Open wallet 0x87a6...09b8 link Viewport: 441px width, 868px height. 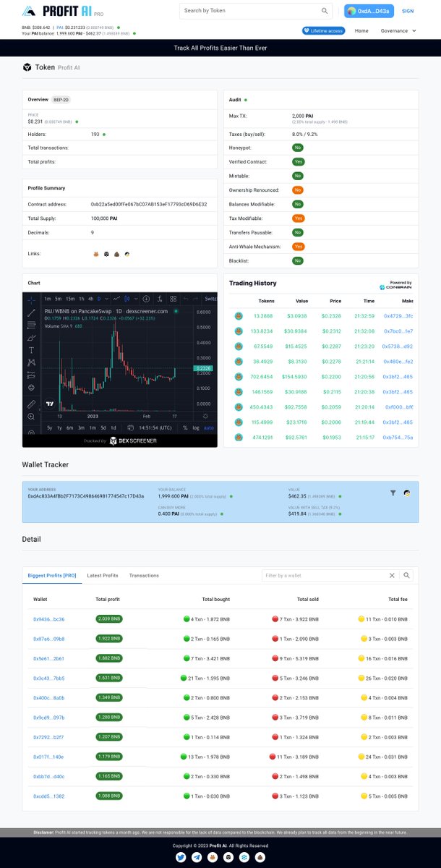pos(48,639)
